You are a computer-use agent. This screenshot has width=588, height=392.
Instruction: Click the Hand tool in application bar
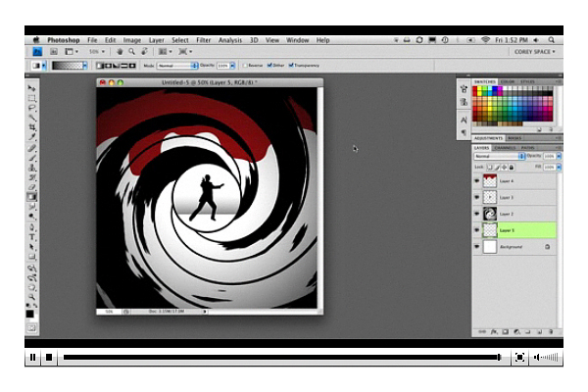click(x=120, y=51)
